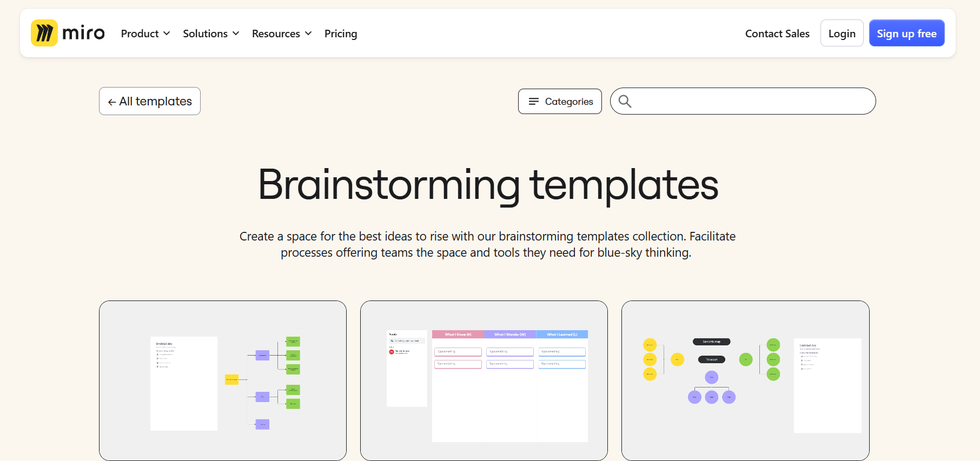Click the Contact Sales link

tap(777, 34)
